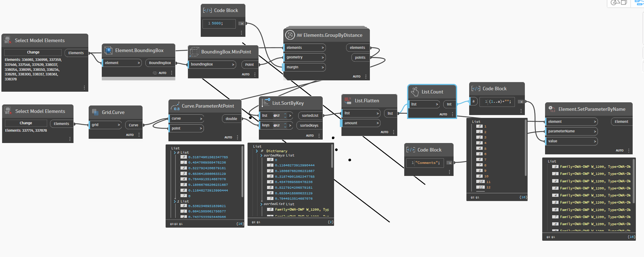The width and height of the screenshot is (644, 257).
Task: Click the (1..a)+"" code input field
Action: pos(497,102)
